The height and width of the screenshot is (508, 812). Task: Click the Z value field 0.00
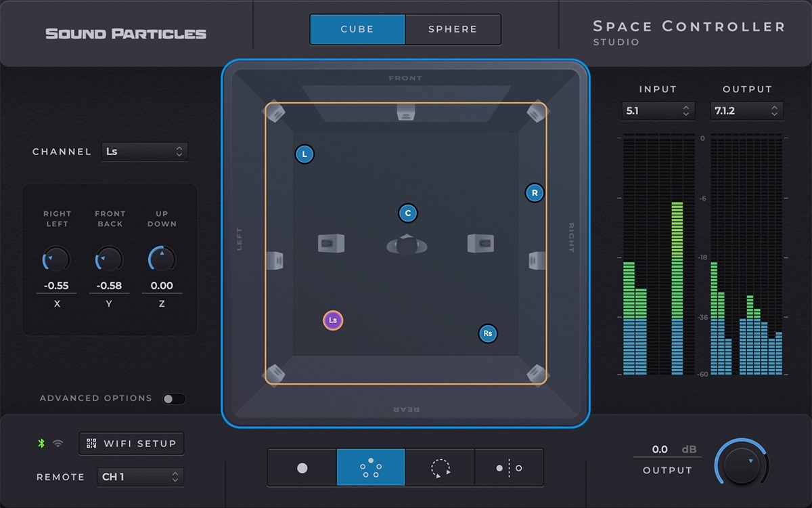click(162, 286)
